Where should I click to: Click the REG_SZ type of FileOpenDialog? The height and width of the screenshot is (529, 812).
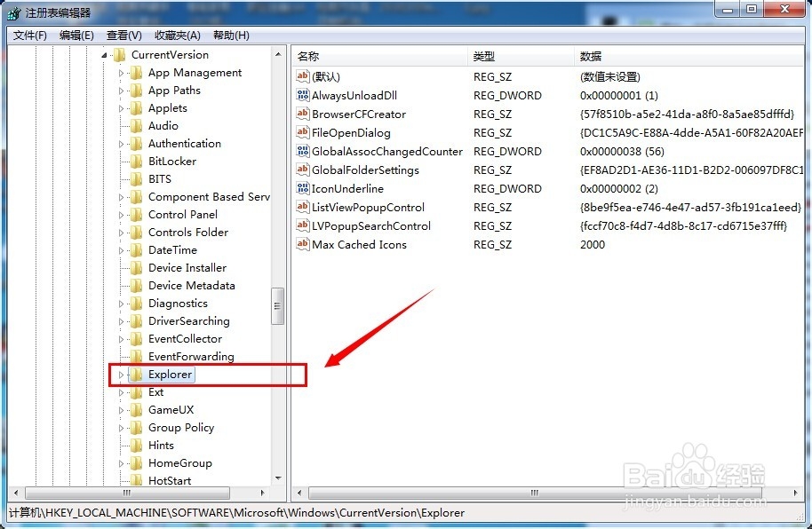(492, 132)
